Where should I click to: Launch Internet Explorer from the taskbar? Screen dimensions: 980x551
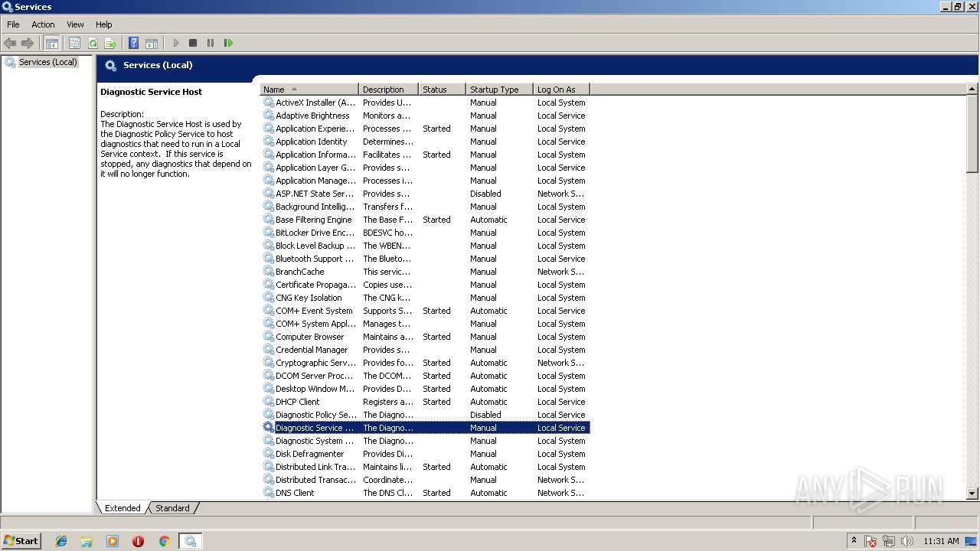[61, 541]
